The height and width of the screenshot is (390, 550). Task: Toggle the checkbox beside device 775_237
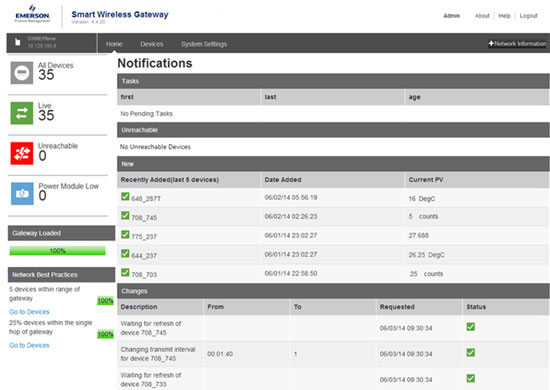[x=125, y=234]
